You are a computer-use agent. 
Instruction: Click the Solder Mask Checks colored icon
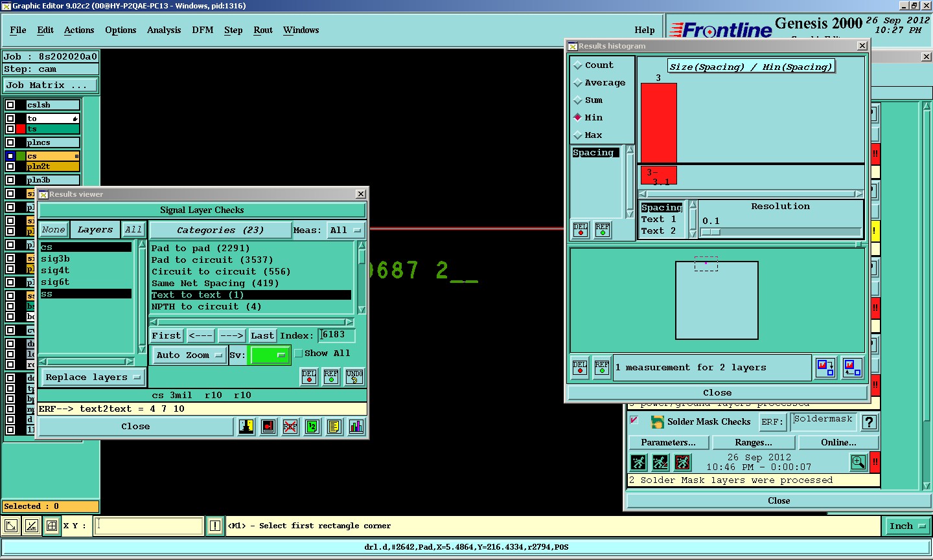[x=658, y=421]
